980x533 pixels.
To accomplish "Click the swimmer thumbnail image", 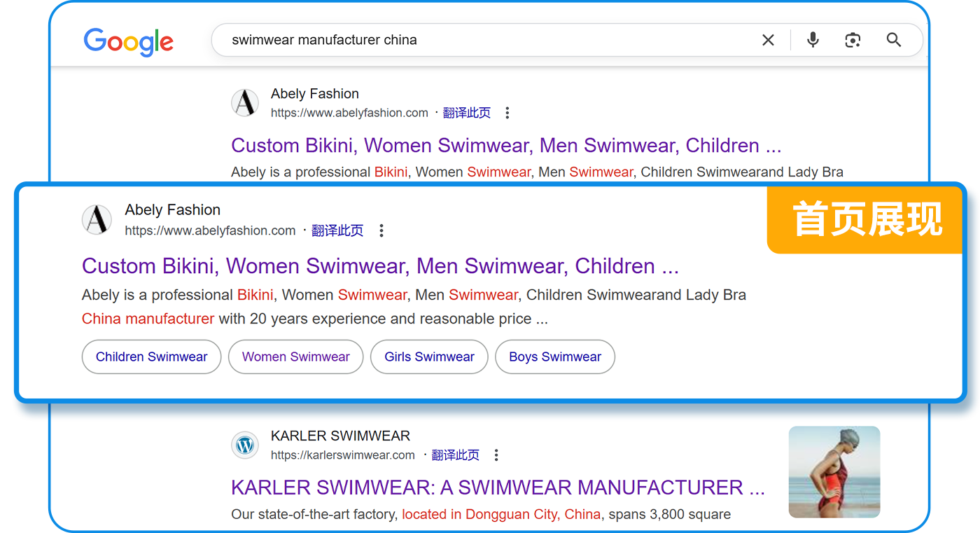I will [834, 472].
